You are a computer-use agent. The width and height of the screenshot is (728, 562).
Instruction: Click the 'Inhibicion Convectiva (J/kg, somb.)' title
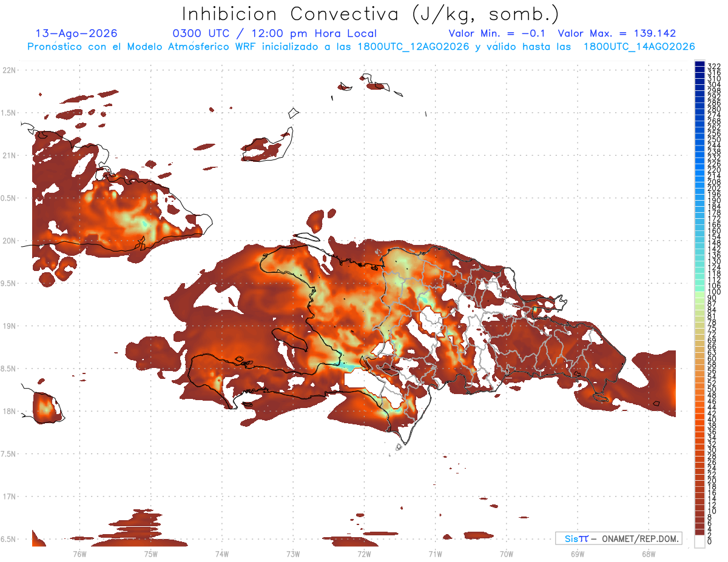[x=371, y=14]
